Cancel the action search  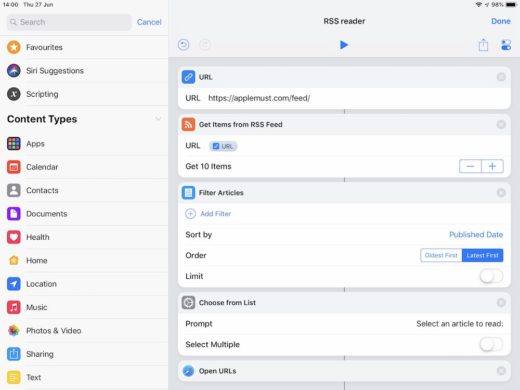(x=149, y=22)
